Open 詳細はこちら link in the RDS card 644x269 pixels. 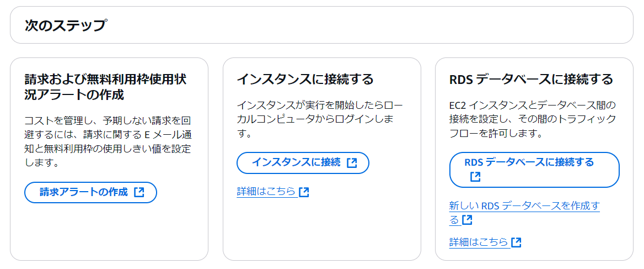click(479, 242)
